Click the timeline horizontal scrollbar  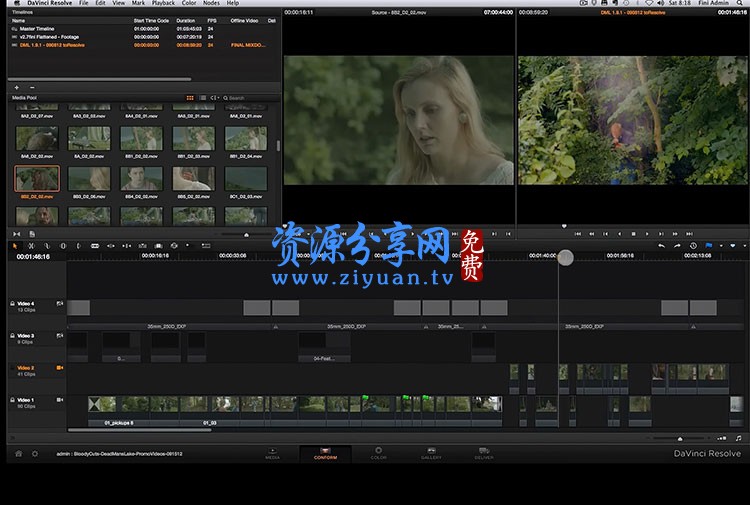(140, 430)
